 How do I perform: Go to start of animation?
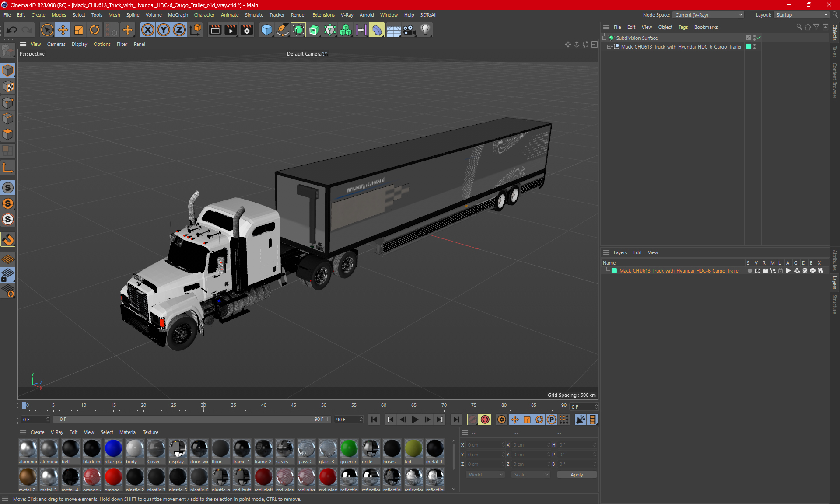pyautogui.click(x=374, y=420)
